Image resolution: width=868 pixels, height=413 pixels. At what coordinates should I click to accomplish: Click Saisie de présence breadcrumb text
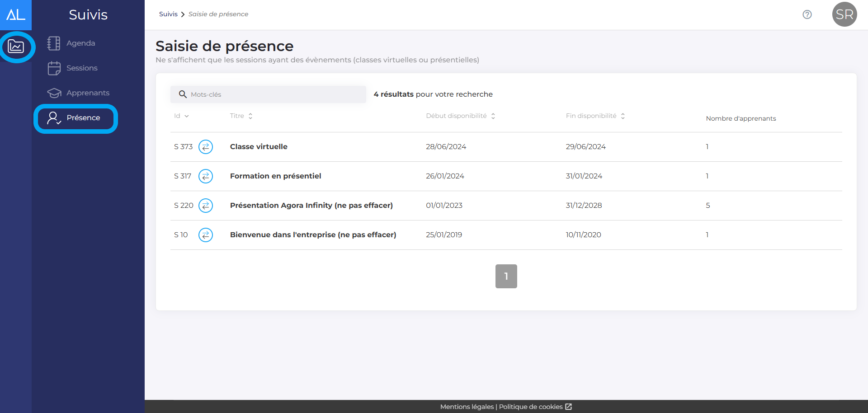pyautogui.click(x=218, y=14)
